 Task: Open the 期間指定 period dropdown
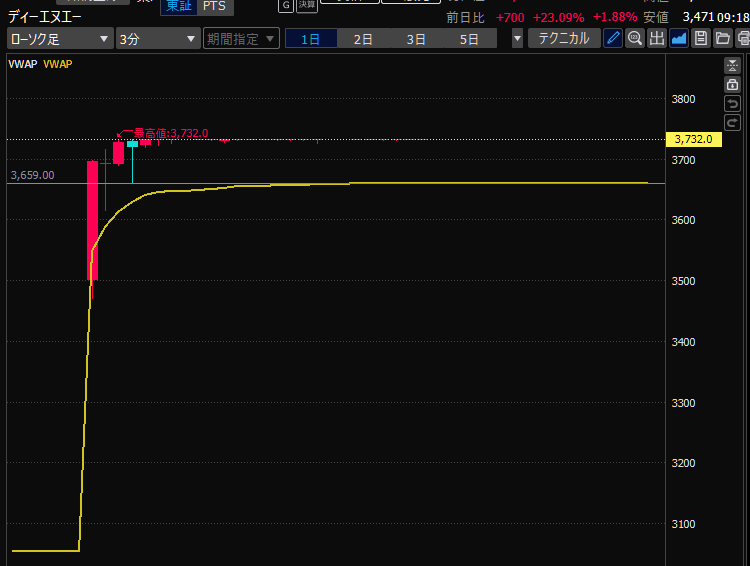(241, 39)
